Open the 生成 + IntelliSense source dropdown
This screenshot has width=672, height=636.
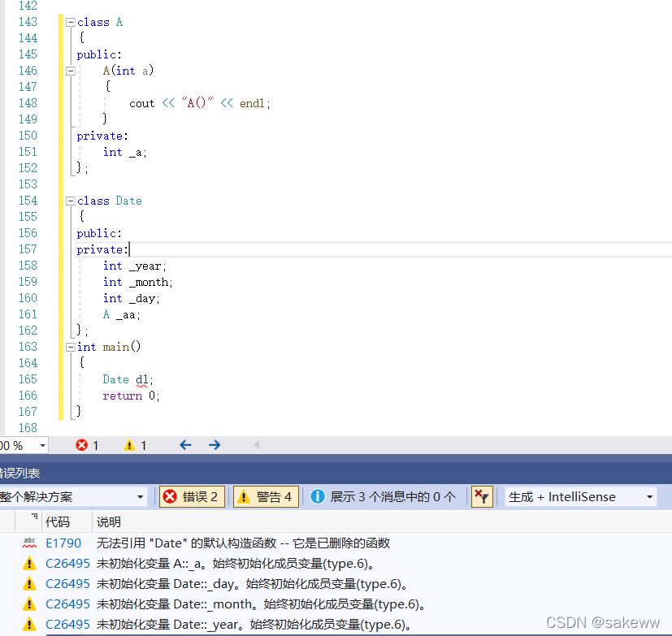click(x=581, y=497)
